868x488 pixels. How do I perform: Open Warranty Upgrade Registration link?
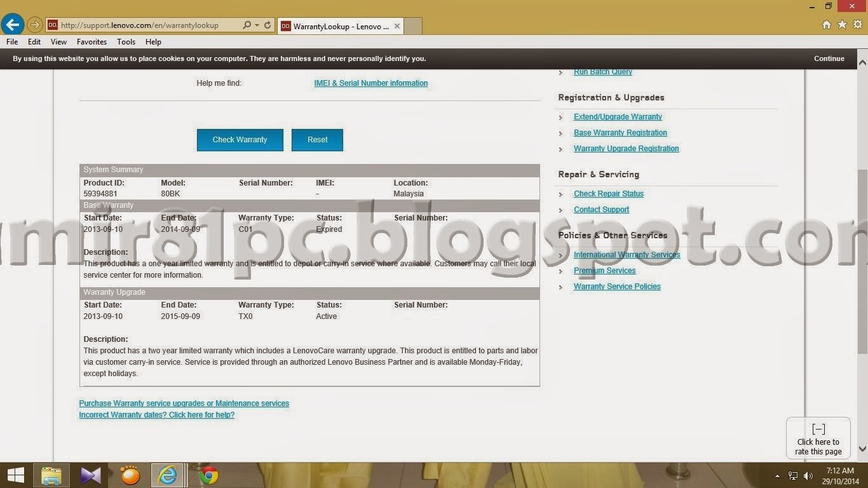pos(626,149)
